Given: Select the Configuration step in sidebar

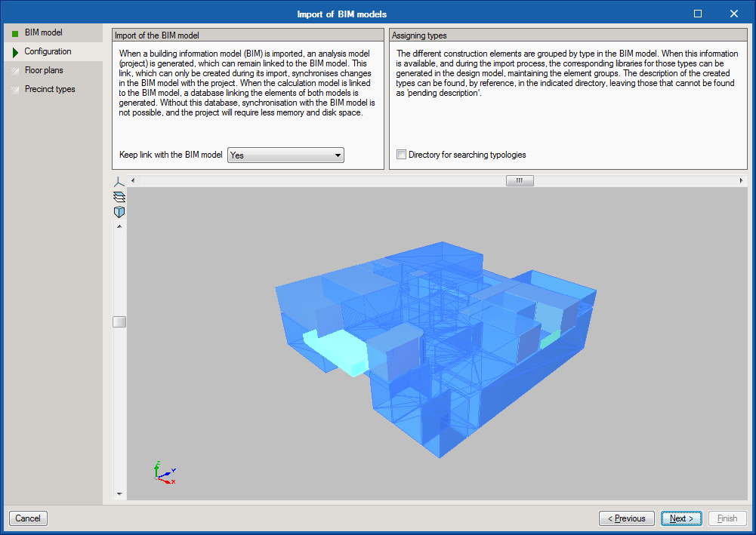Looking at the screenshot, I should point(48,52).
